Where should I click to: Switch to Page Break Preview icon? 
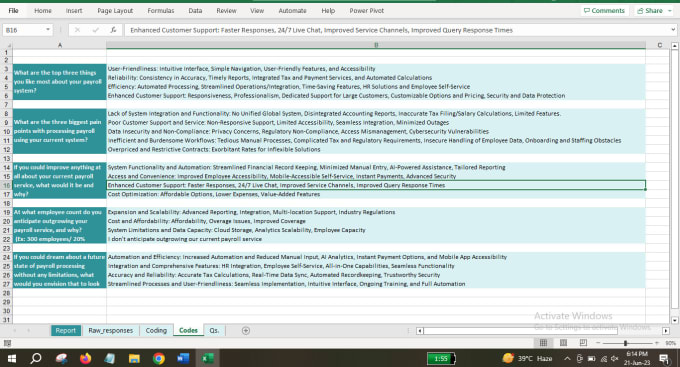583,343
